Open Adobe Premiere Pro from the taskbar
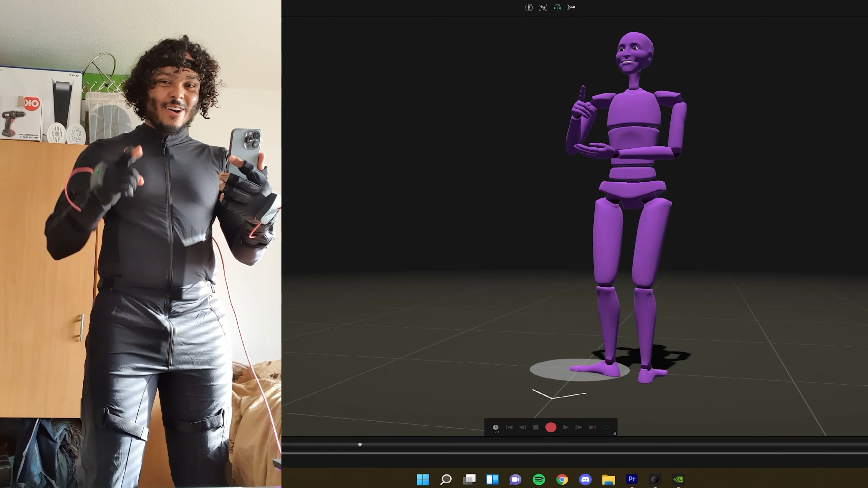 click(632, 480)
